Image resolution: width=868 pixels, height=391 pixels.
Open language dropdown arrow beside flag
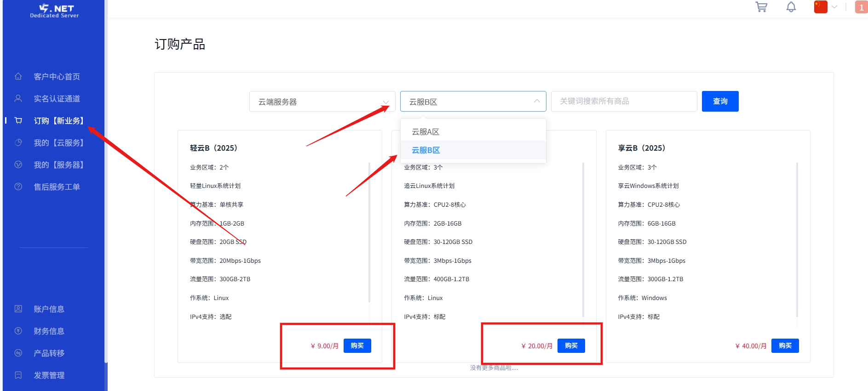tap(834, 7)
